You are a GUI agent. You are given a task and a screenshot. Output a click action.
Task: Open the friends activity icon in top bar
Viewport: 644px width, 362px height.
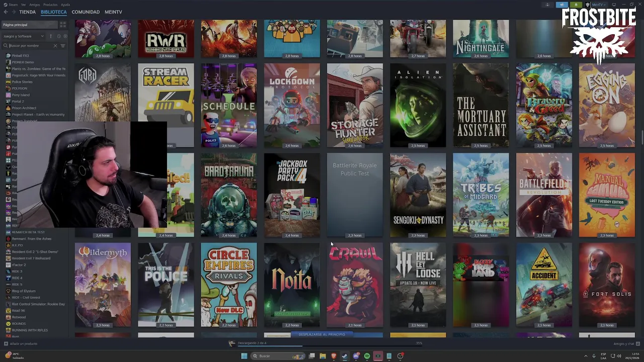547,5
